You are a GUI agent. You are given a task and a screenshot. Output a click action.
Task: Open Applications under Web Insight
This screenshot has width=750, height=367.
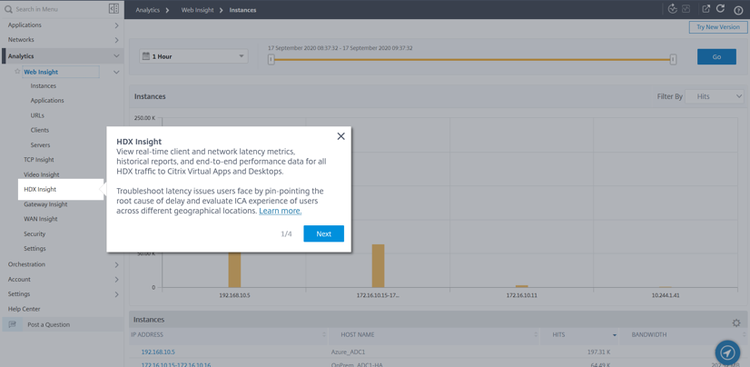click(x=47, y=100)
